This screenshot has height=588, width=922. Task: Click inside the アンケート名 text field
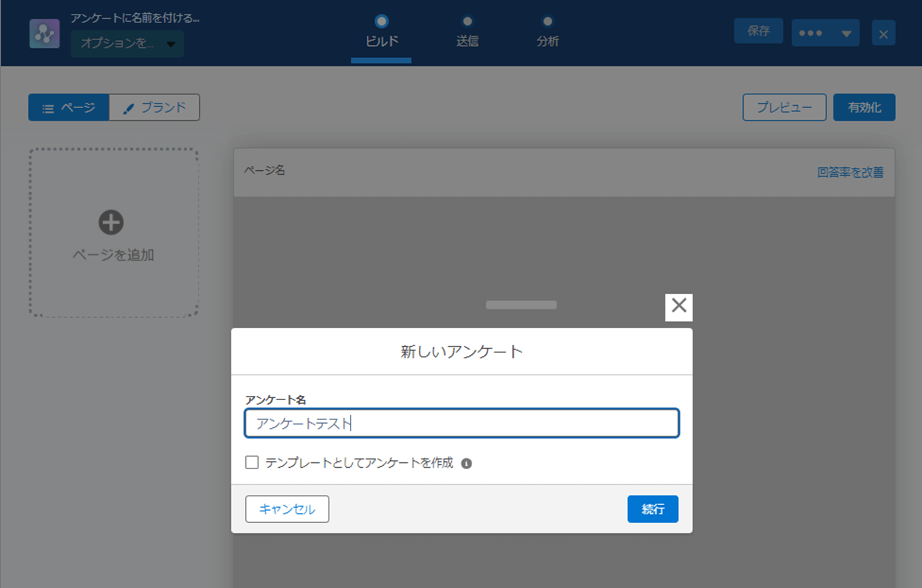click(x=462, y=424)
